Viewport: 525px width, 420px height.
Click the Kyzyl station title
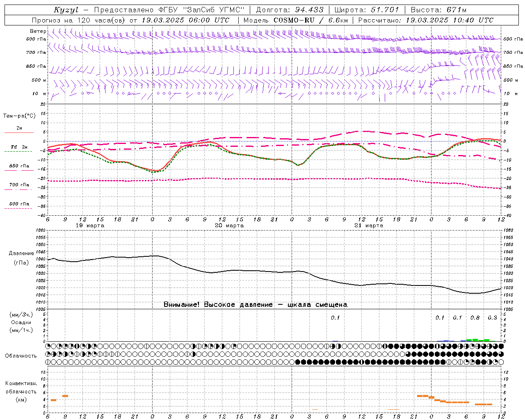[66, 10]
